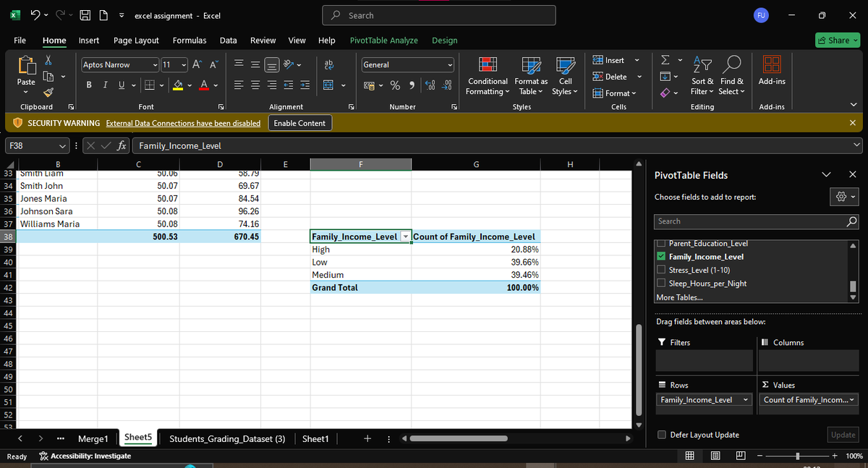Click the Save icon in title bar
Viewport: 868px width, 468px height.
coord(85,15)
